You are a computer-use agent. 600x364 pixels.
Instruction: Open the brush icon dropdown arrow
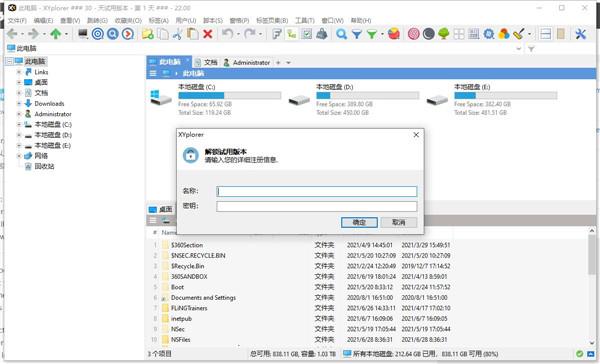coord(530,34)
